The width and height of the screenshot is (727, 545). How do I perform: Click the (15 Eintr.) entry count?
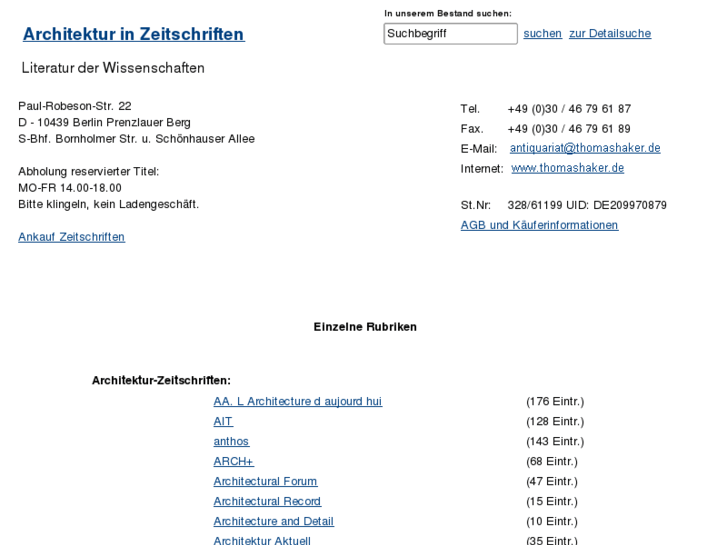click(552, 501)
